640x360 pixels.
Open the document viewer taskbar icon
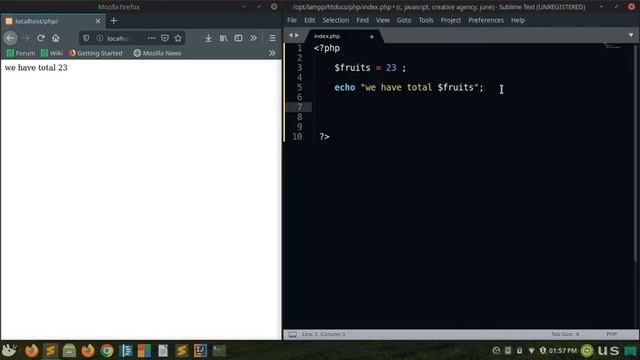(x=163, y=351)
